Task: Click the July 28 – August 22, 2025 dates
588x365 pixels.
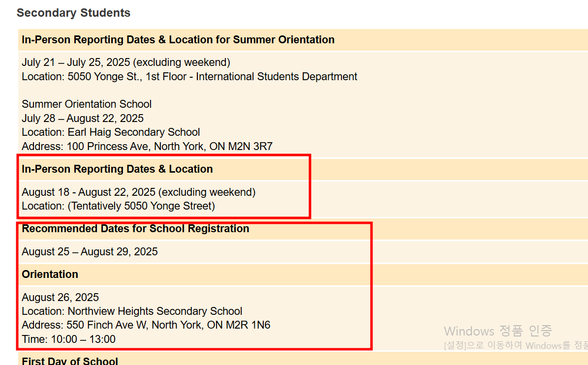Action: pyautogui.click(x=83, y=119)
